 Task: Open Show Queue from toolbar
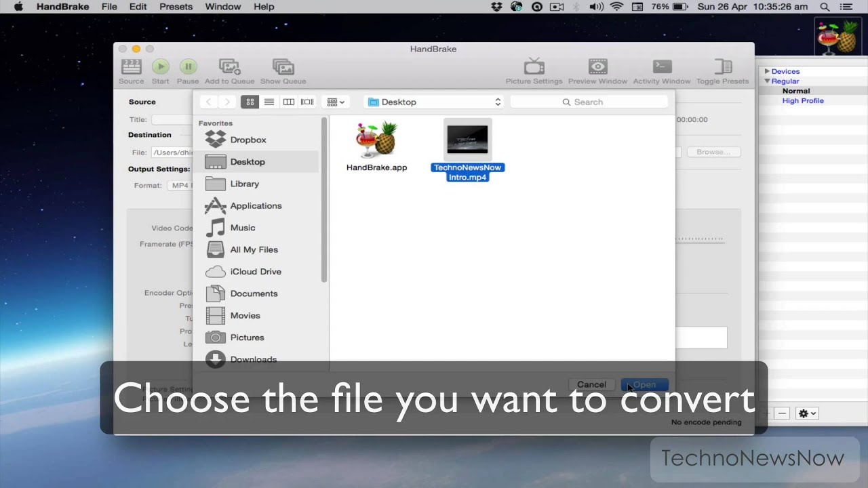point(283,66)
